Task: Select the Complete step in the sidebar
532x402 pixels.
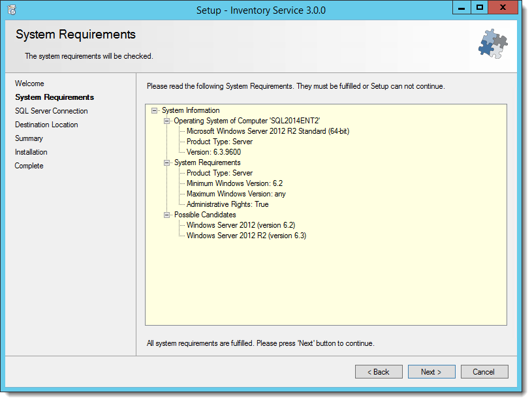Action: point(29,166)
